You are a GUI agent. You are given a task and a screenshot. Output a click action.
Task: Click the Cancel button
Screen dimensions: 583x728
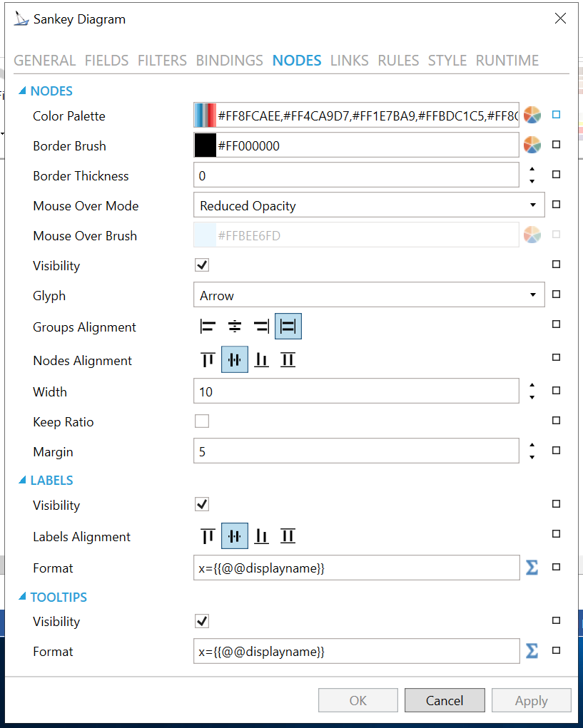coord(445,700)
